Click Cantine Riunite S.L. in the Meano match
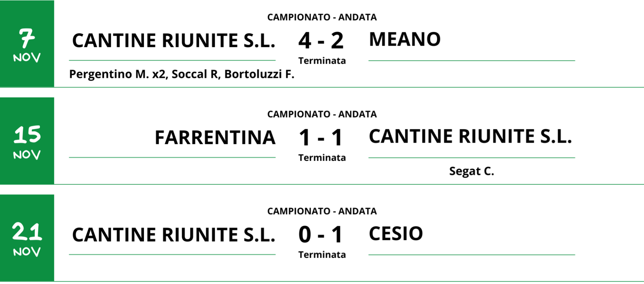This screenshot has height=284, width=644. [174, 41]
